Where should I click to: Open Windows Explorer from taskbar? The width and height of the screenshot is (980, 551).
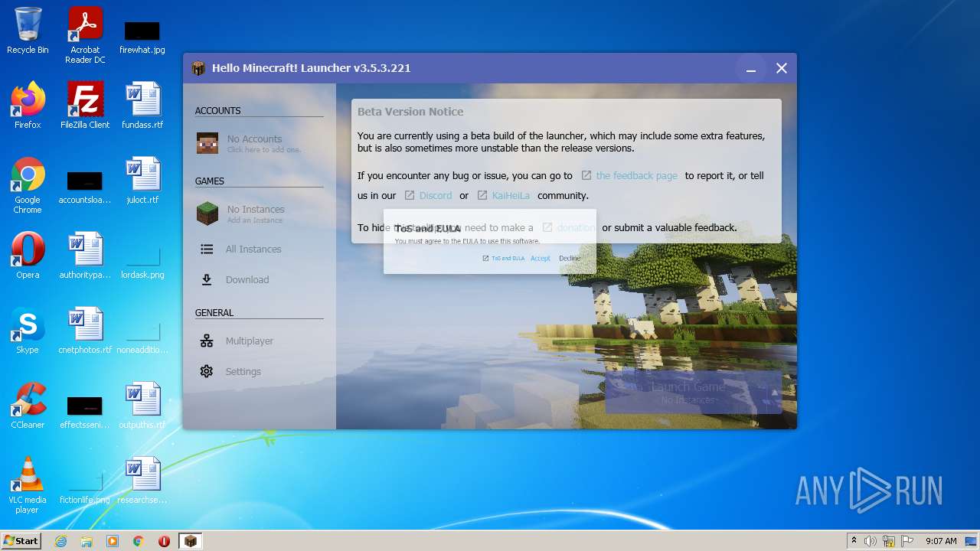point(87,541)
